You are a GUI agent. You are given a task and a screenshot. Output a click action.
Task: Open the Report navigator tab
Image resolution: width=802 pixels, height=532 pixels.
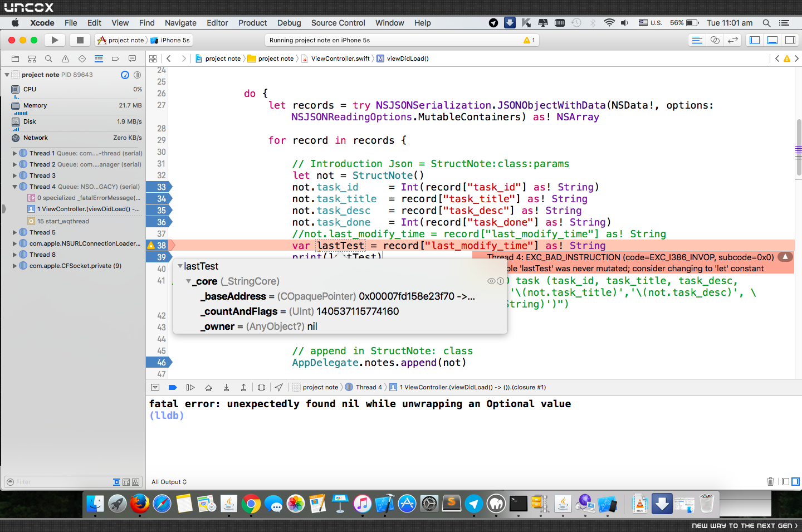click(x=132, y=58)
